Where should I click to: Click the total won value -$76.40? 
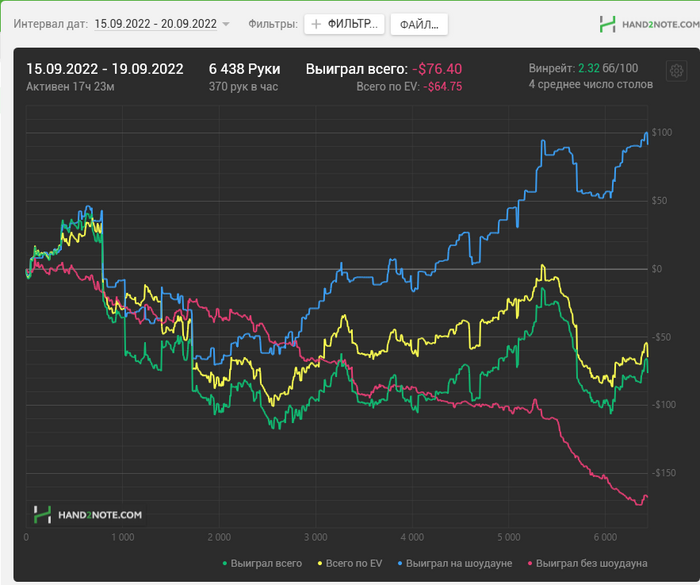pyautogui.click(x=437, y=69)
